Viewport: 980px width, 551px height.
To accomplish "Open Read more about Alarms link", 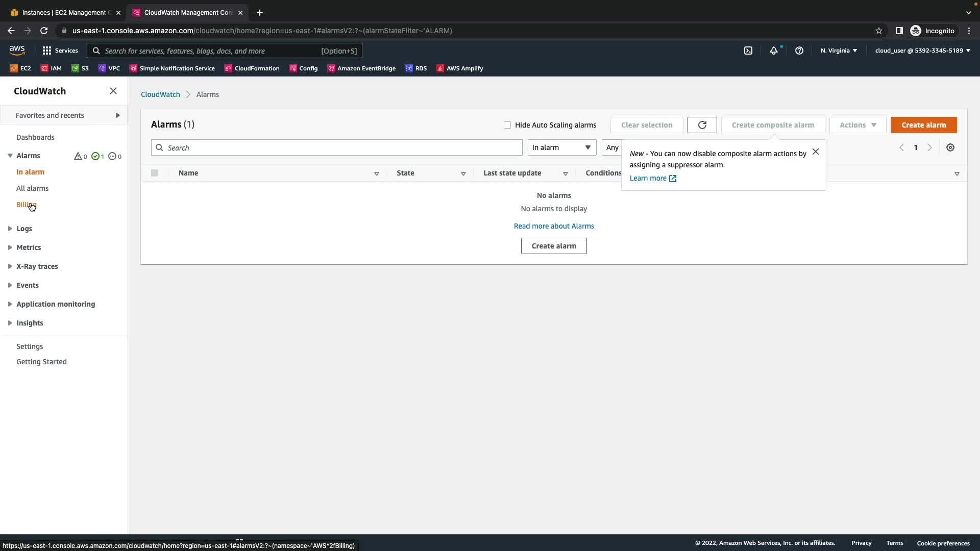I will (x=554, y=226).
